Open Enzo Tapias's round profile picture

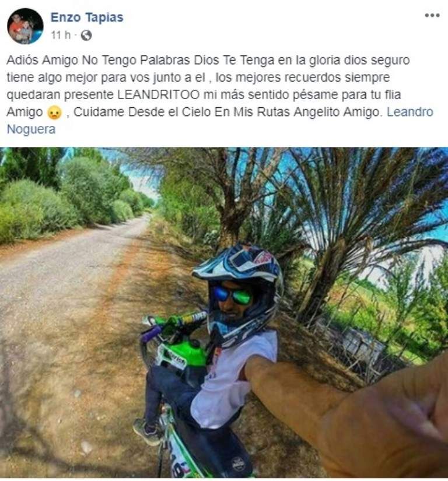click(25, 26)
